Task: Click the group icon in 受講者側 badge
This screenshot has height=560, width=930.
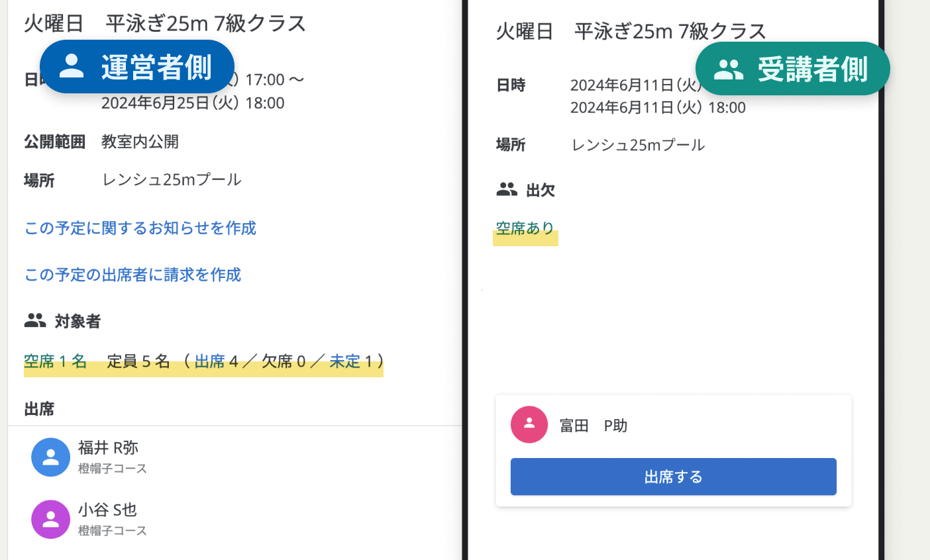Action: 729,69
